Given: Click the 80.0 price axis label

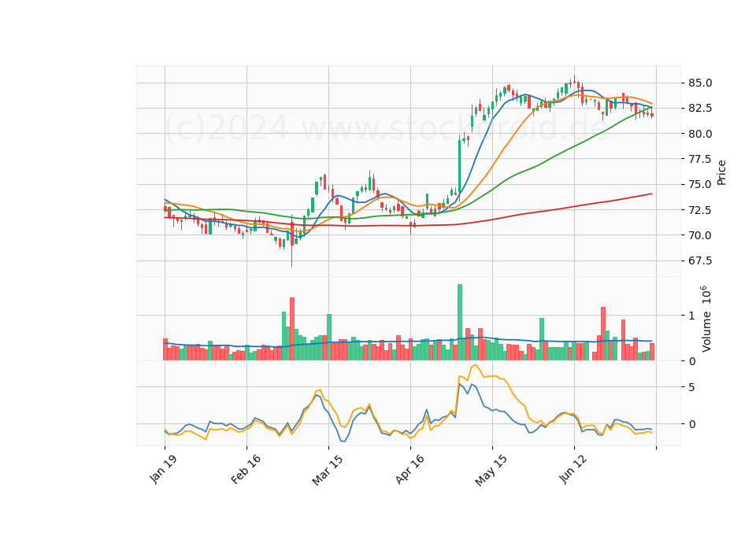Looking at the screenshot, I should click(699, 134).
